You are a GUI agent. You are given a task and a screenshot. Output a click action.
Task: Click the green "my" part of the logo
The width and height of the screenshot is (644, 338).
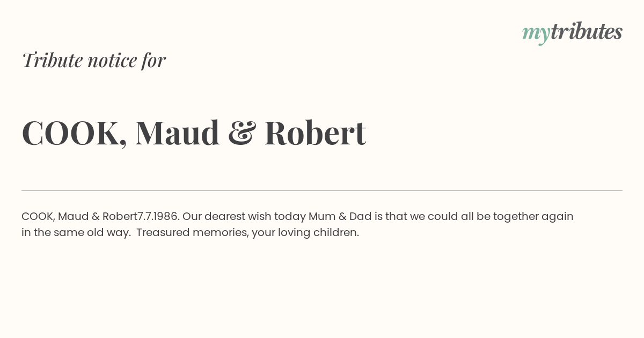(x=536, y=34)
